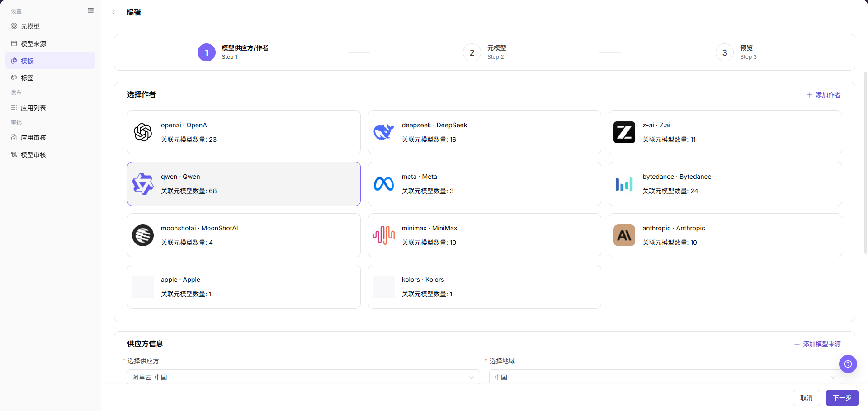Image resolution: width=868 pixels, height=411 pixels.
Task: Select the qwen · Qwen author card
Action: click(244, 184)
